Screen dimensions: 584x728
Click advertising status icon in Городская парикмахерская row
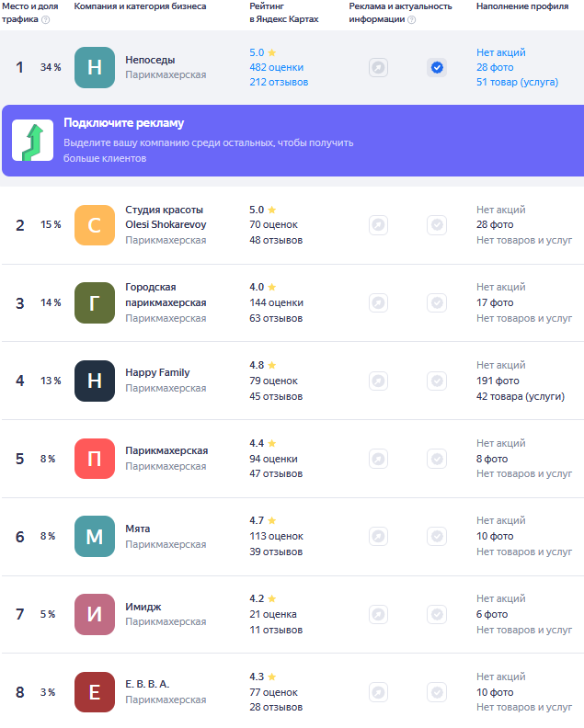(x=379, y=303)
